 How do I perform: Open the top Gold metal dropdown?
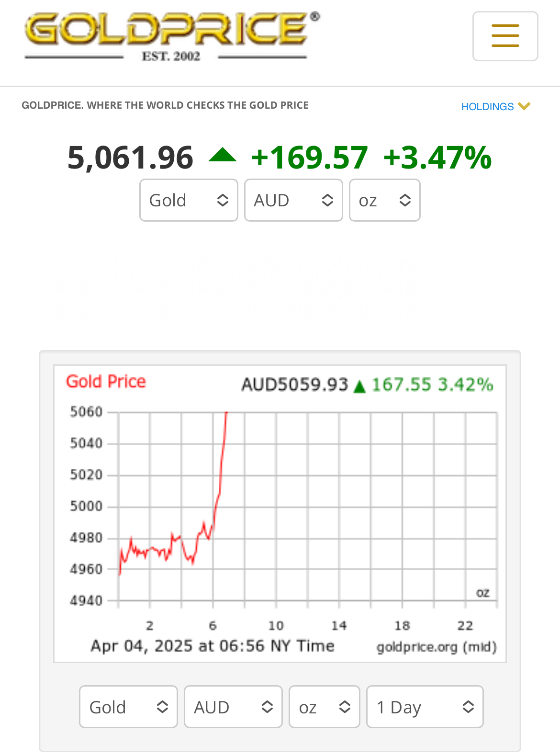(189, 200)
